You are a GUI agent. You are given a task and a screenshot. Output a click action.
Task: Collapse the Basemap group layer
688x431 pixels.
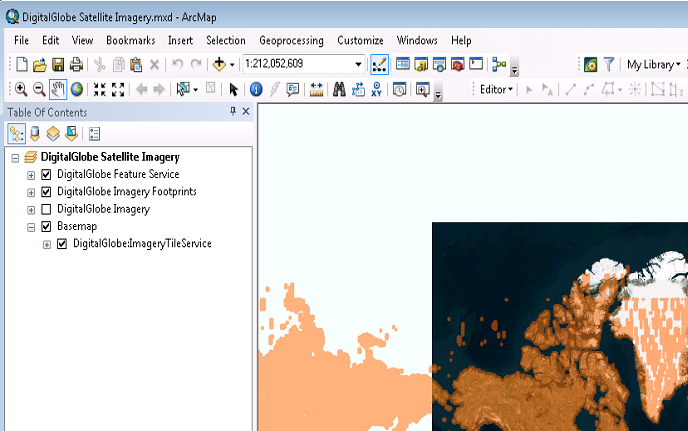pyautogui.click(x=31, y=227)
